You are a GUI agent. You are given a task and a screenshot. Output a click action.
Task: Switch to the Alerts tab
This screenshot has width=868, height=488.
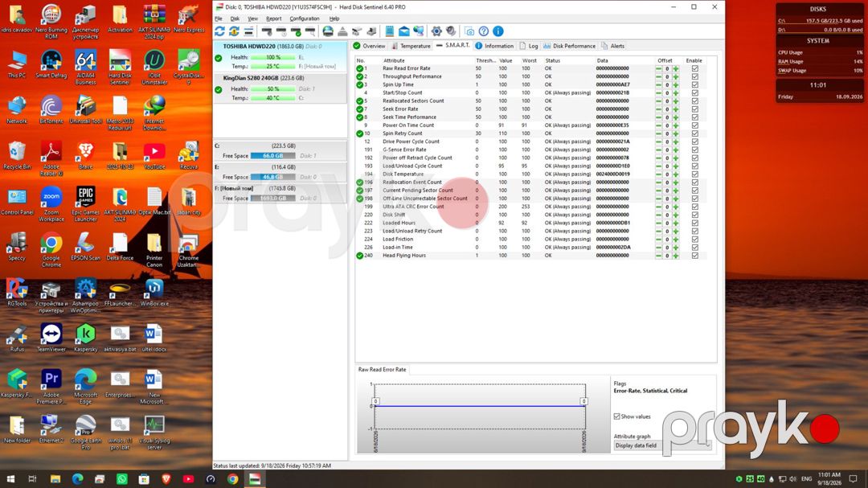[612, 46]
